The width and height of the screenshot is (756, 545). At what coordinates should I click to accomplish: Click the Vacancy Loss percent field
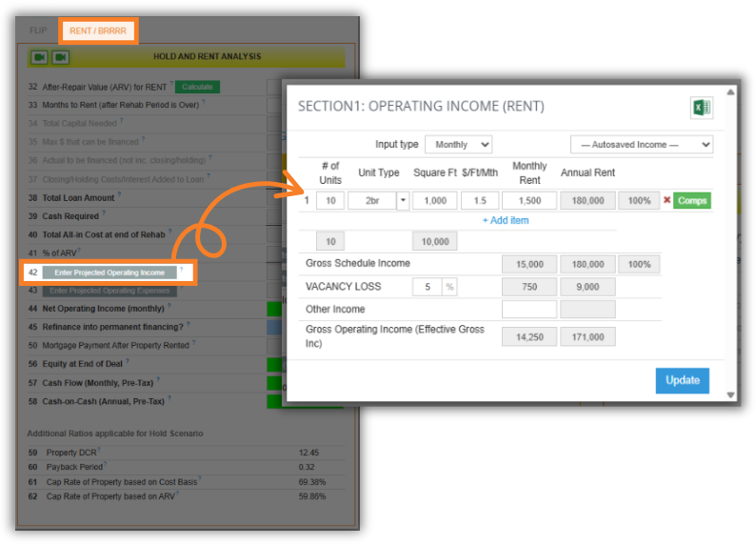427,287
